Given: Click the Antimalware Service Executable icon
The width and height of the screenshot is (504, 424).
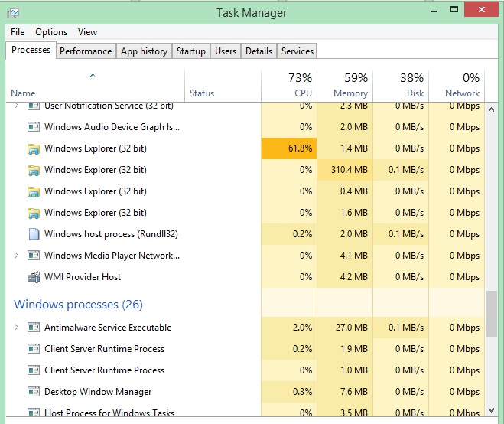Looking at the screenshot, I should (x=34, y=328).
